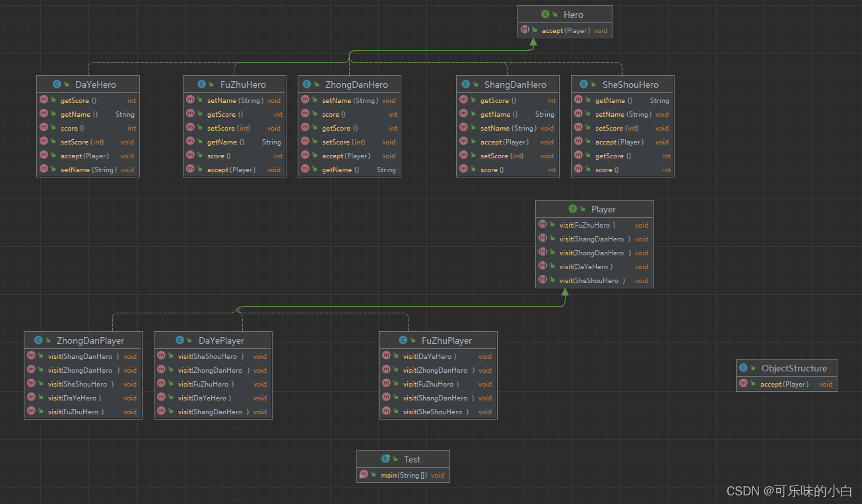Click the class icon beside ZhongDanHero

coord(308,84)
